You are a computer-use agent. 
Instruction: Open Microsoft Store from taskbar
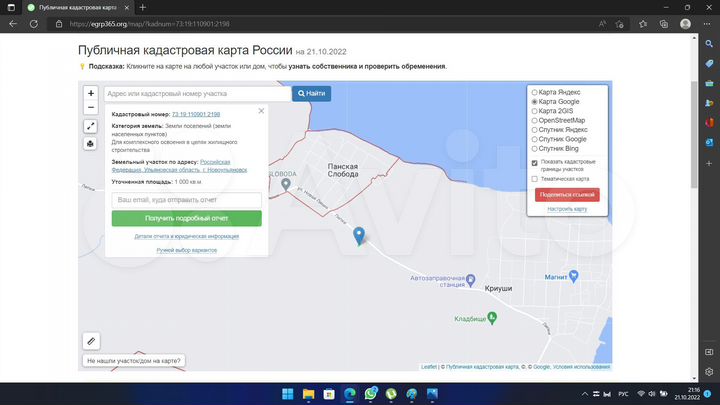click(x=329, y=394)
